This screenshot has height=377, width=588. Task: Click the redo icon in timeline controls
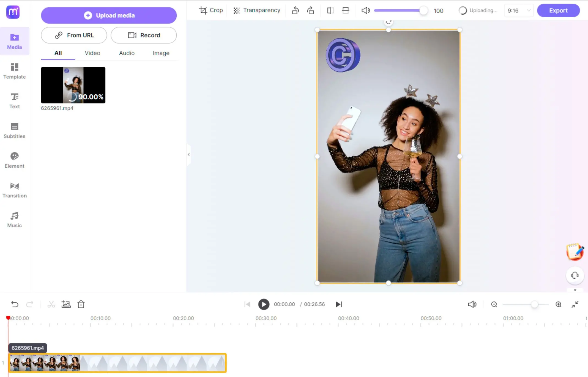[29, 304]
